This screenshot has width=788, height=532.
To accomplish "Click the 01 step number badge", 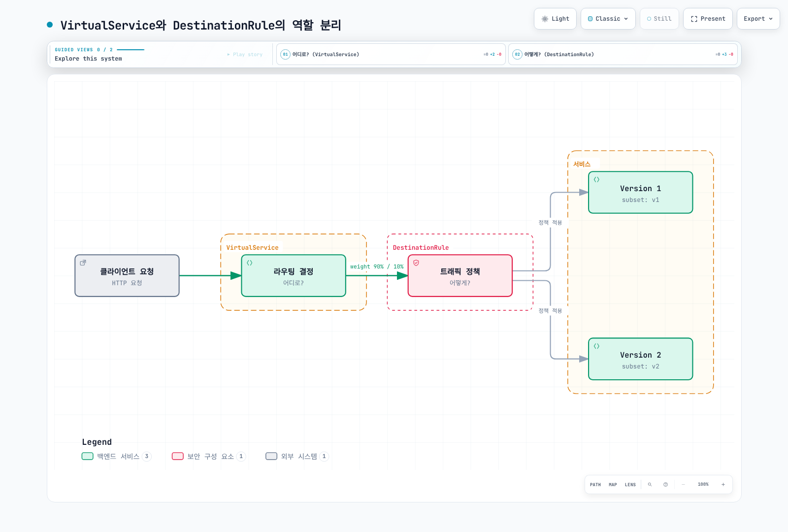I will click(x=285, y=54).
